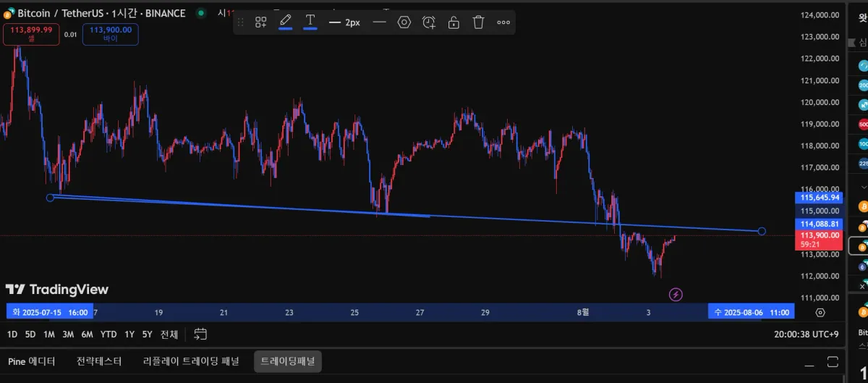The width and height of the screenshot is (868, 383).
Task: Open the line style dropdown
Action: [379, 22]
